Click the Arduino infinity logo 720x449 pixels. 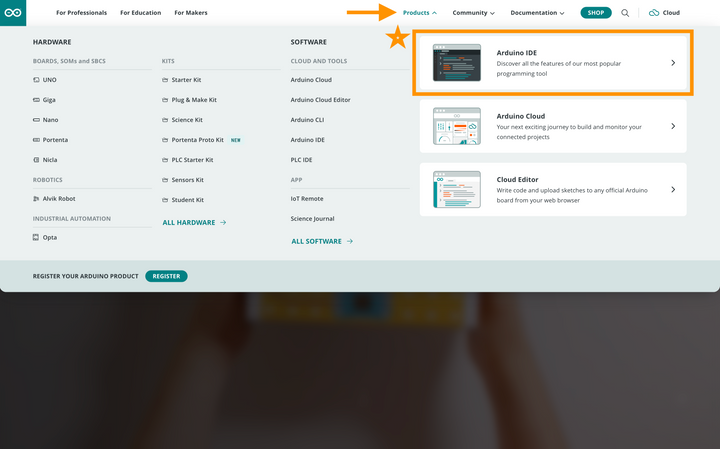[13, 13]
